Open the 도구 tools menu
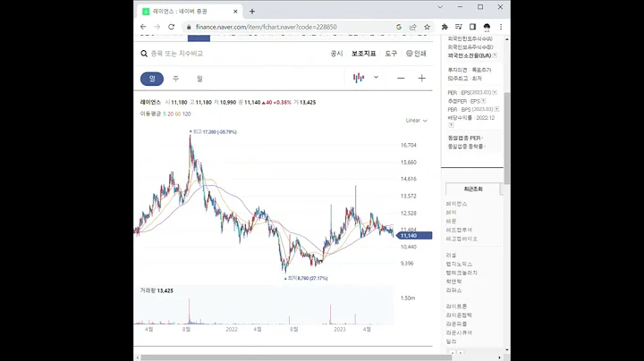The image size is (644, 361). pos(391,54)
